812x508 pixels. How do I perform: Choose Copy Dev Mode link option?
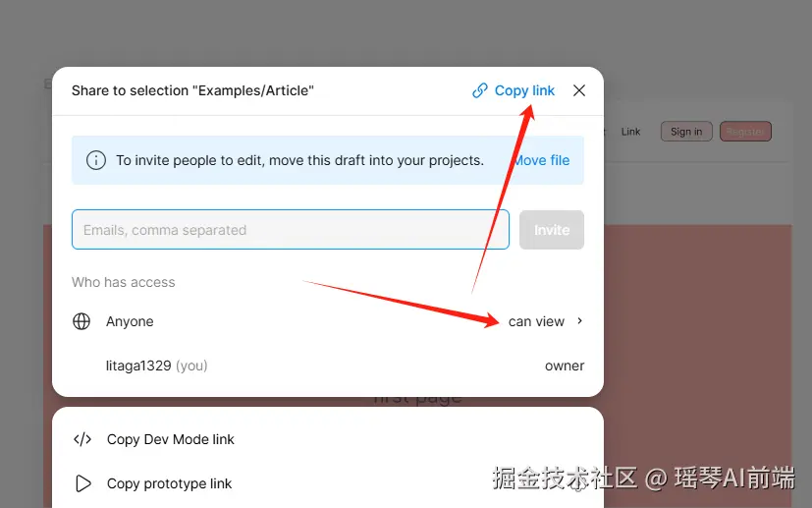pos(171,439)
